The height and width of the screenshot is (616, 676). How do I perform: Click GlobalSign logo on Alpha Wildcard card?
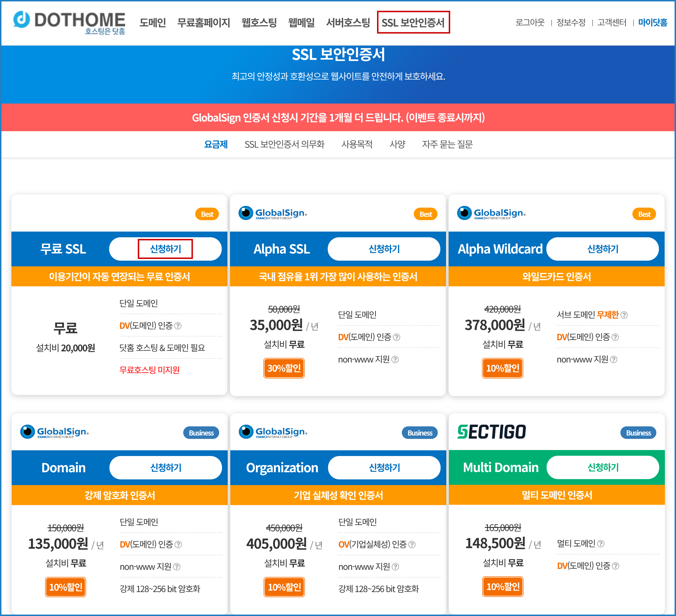pos(491,213)
